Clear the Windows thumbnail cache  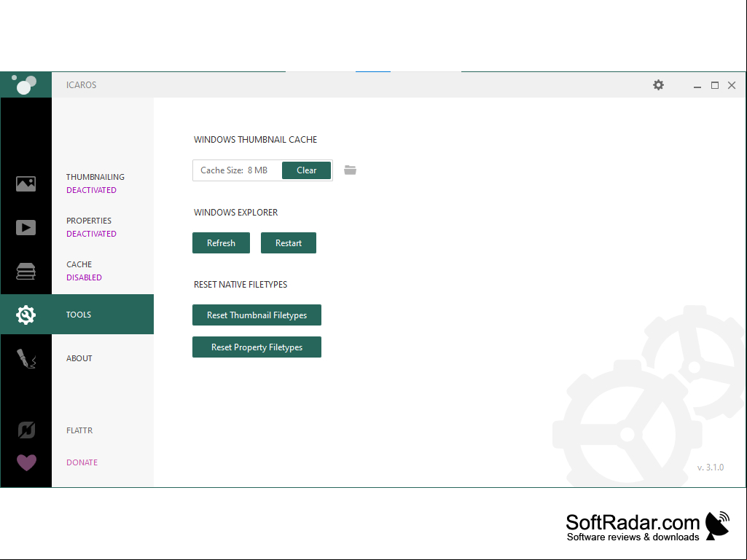[306, 170]
